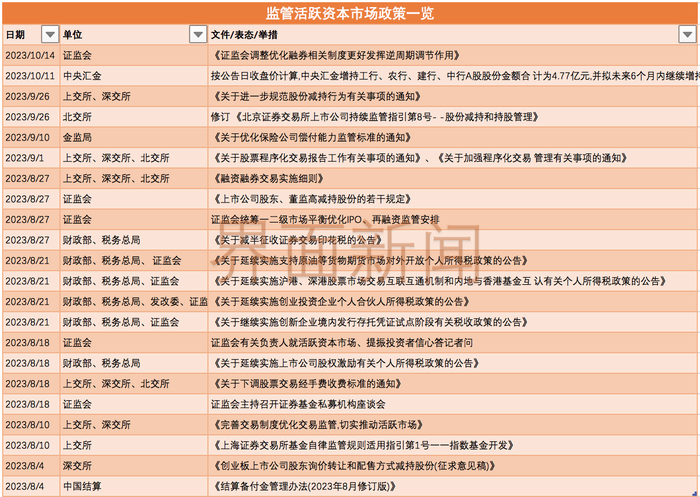The height and width of the screenshot is (497, 700).
Task: Click the 证监会主持召开证券基金私募机构座谈会 cell
Action: pyautogui.click(x=453, y=404)
